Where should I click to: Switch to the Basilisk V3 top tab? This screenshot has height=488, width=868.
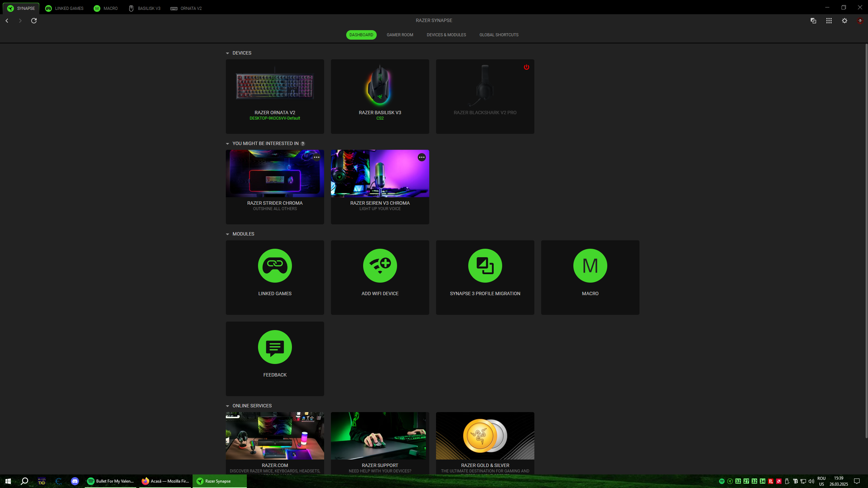click(x=144, y=8)
